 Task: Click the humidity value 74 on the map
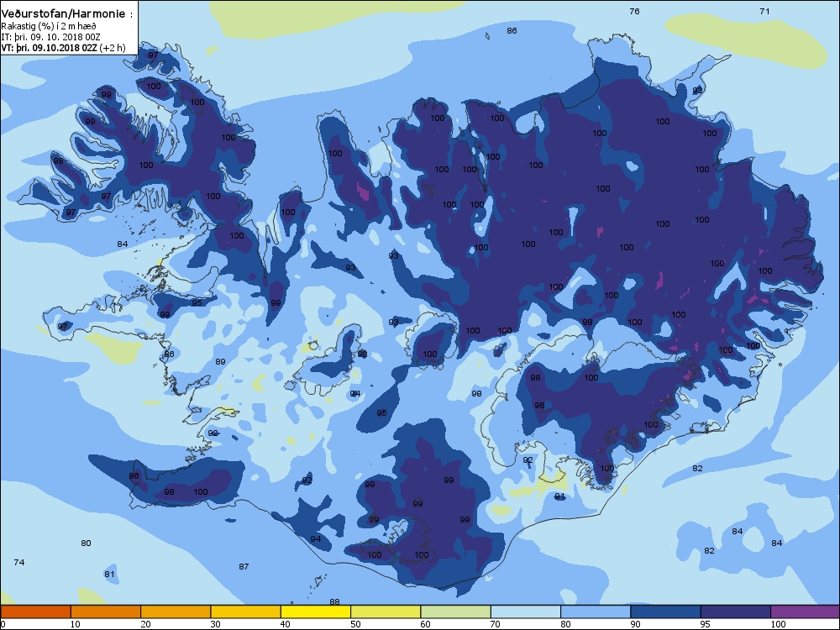(19, 562)
